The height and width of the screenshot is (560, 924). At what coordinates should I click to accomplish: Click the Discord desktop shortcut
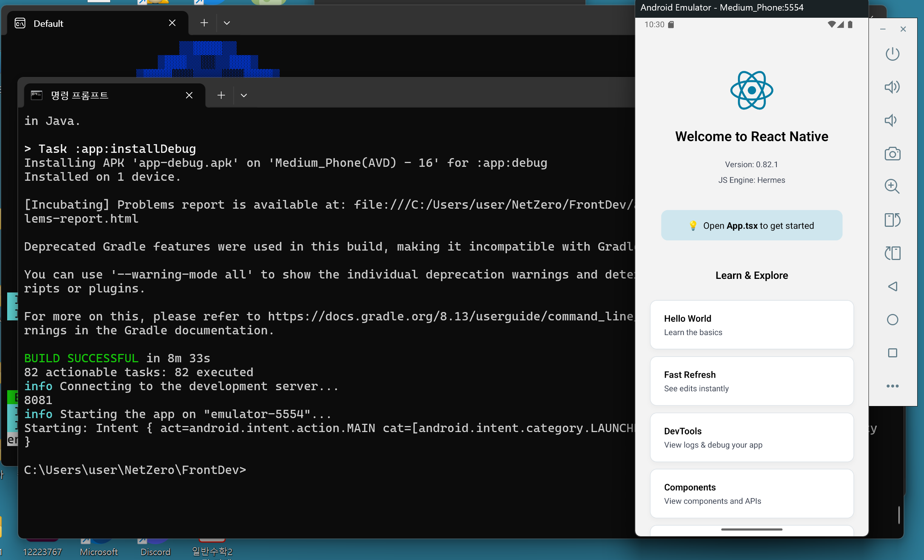point(155,551)
